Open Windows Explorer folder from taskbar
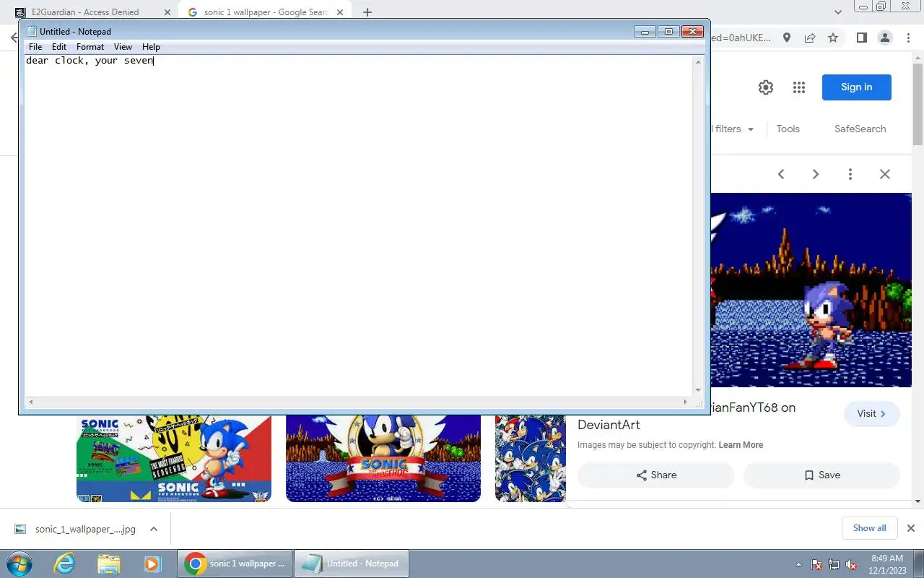924x578 pixels. click(108, 564)
